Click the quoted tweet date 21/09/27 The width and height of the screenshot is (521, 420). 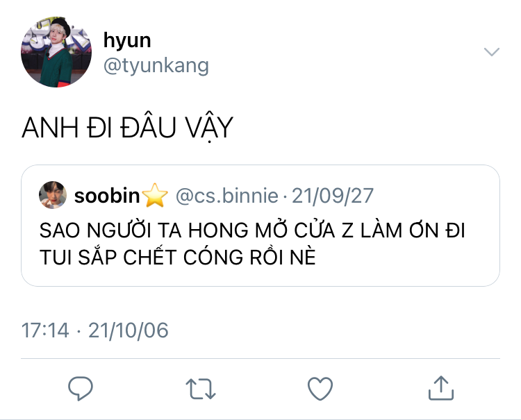pos(333,196)
